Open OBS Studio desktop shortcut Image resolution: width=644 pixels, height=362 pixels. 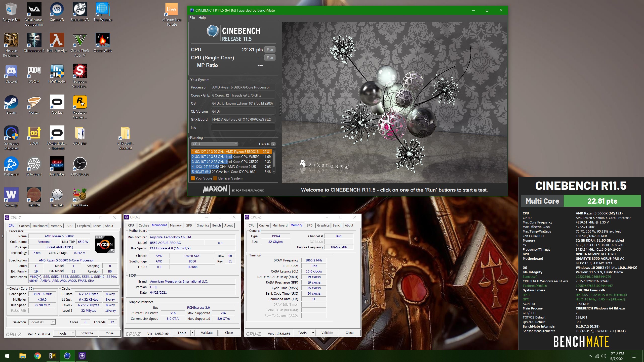(80, 167)
